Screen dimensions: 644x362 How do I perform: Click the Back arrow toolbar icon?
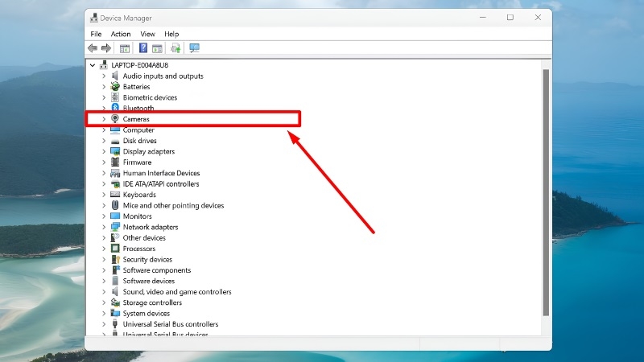(x=93, y=48)
